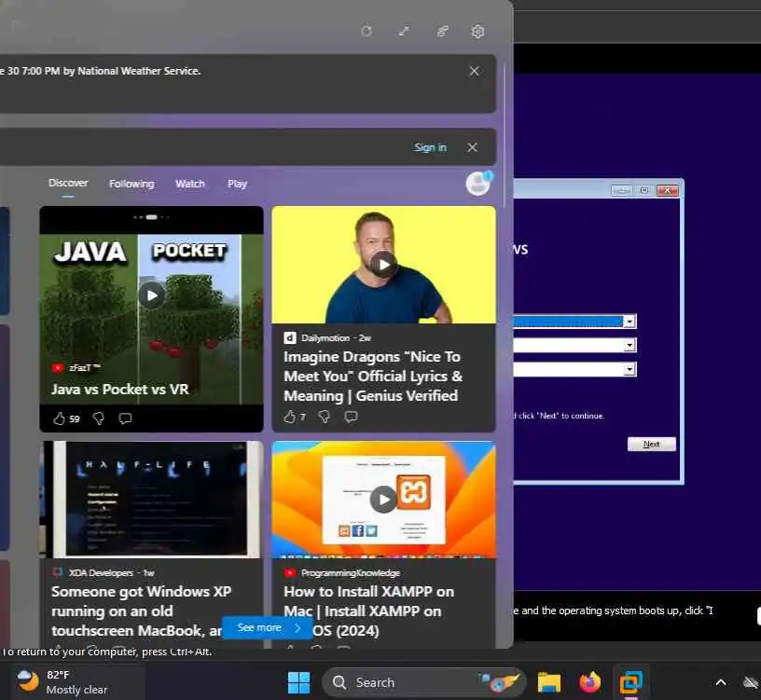
Task: Open the third dropdown in installer window
Action: 629,369
